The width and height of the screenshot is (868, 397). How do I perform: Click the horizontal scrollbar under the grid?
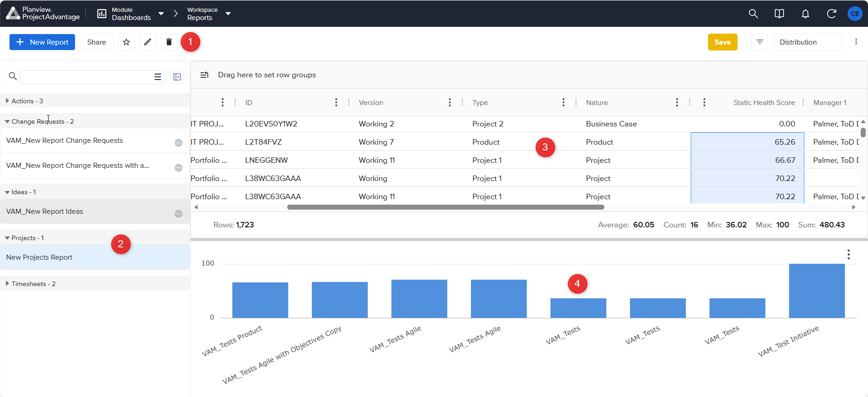pyautogui.click(x=445, y=207)
